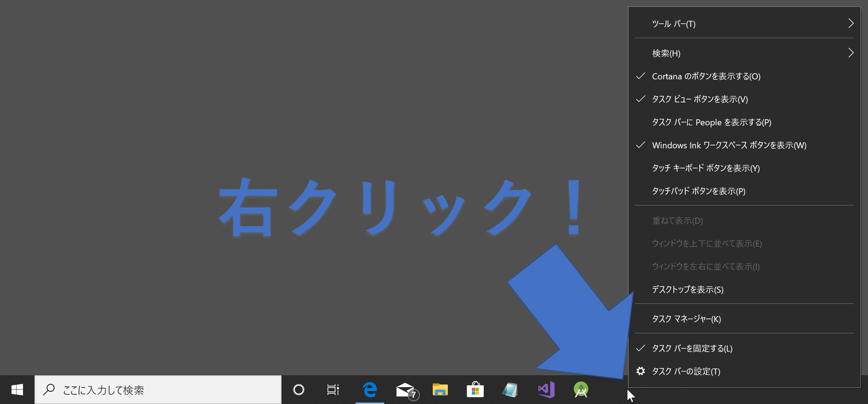
Task: Launch the Mail app
Action: pos(404,390)
